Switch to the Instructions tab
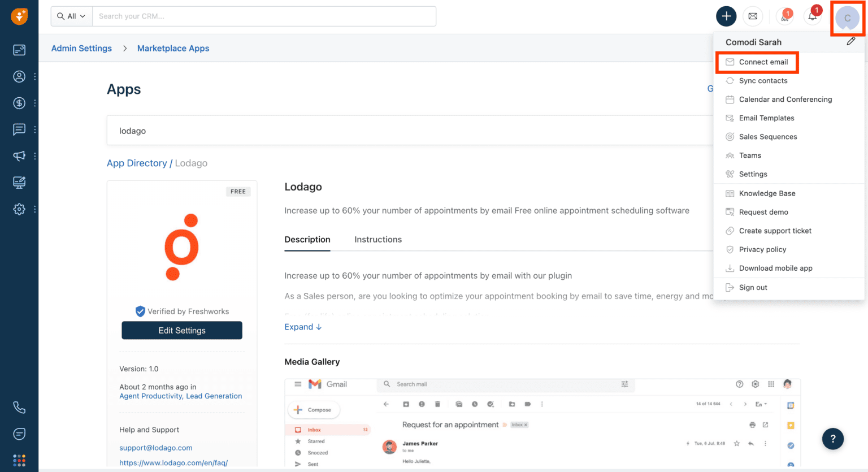Viewport: 868px width, 472px height. tap(378, 240)
